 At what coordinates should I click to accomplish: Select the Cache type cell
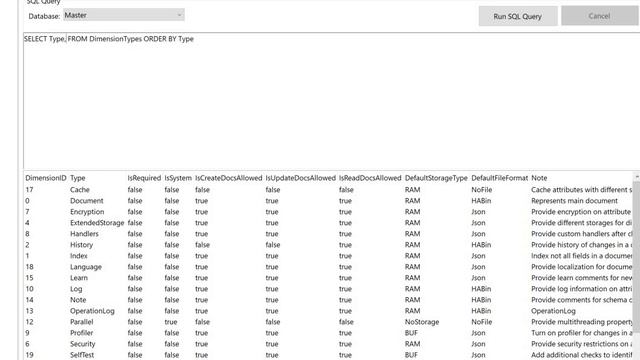click(x=80, y=190)
